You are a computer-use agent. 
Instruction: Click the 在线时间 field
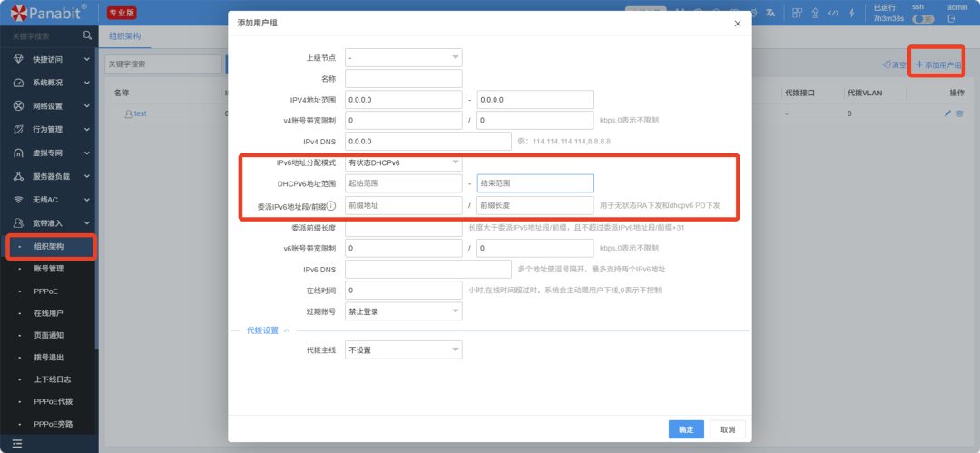point(404,291)
